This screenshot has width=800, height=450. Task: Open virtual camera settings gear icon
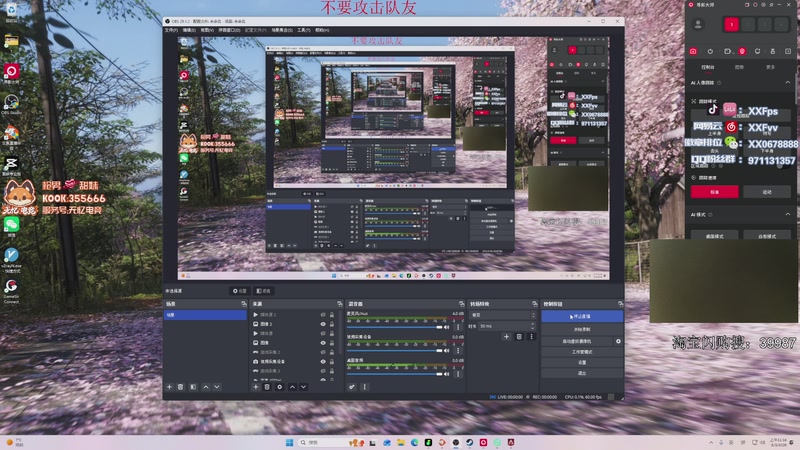click(618, 341)
